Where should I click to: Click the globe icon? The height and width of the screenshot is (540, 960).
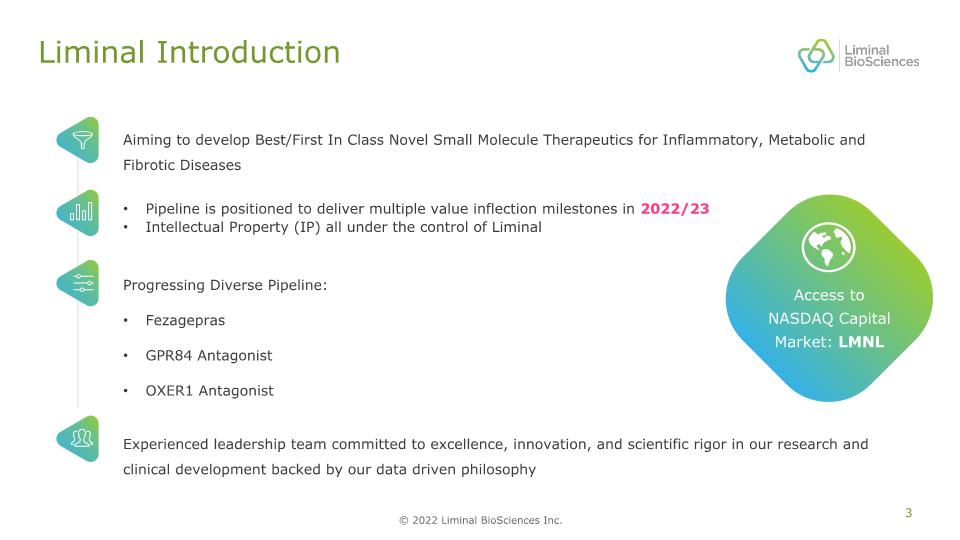point(828,246)
